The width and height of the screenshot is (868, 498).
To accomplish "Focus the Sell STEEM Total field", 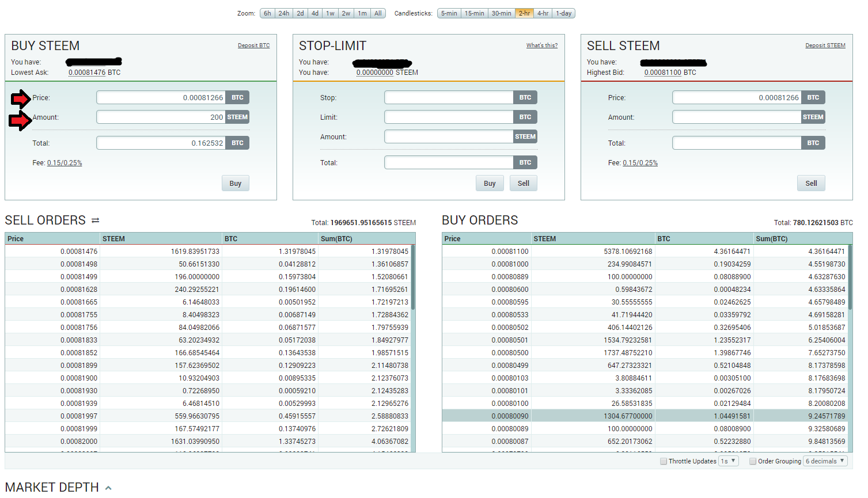I will pos(737,143).
